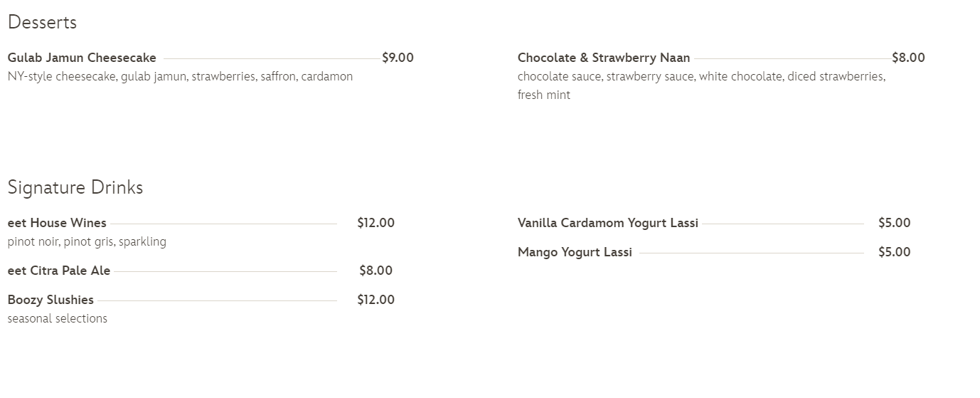
Task: Click the NY-style cheesecake description text
Action: pos(180,76)
